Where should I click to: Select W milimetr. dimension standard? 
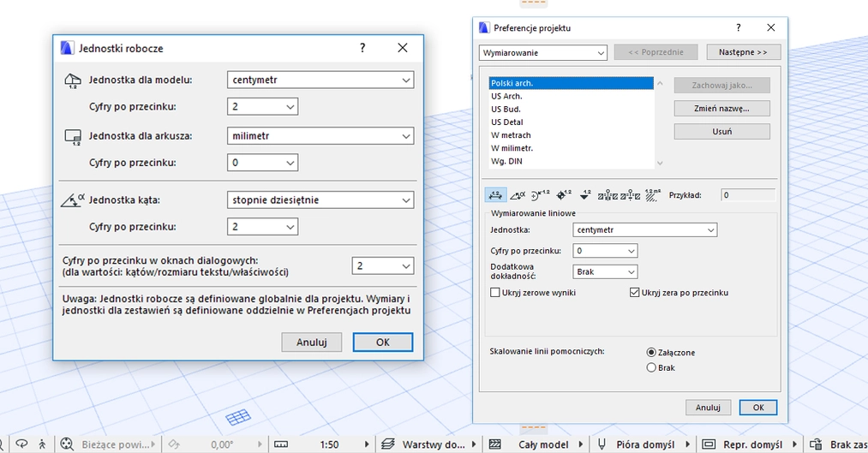point(572,148)
